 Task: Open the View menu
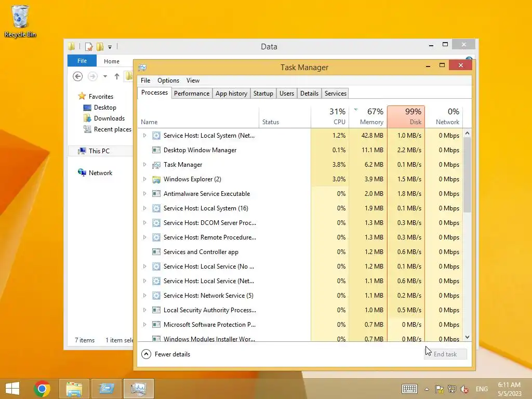[x=193, y=81]
